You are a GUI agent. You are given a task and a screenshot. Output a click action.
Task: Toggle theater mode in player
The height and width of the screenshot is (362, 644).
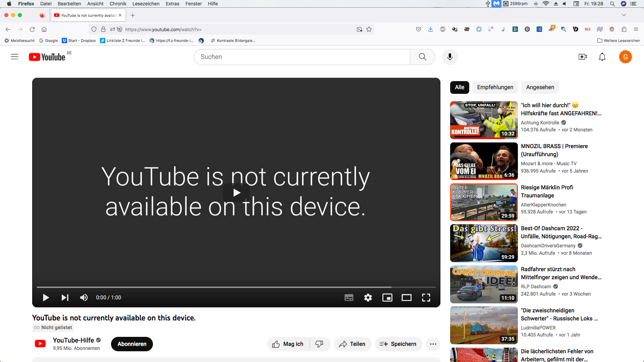pyautogui.click(x=407, y=298)
